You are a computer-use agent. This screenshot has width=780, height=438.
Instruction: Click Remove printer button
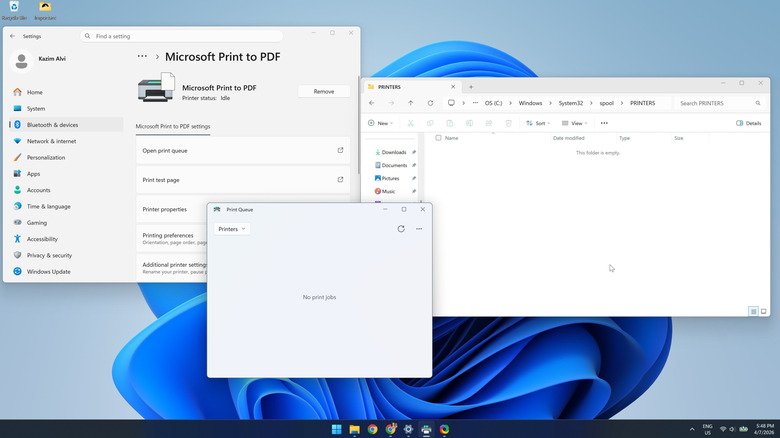point(324,92)
